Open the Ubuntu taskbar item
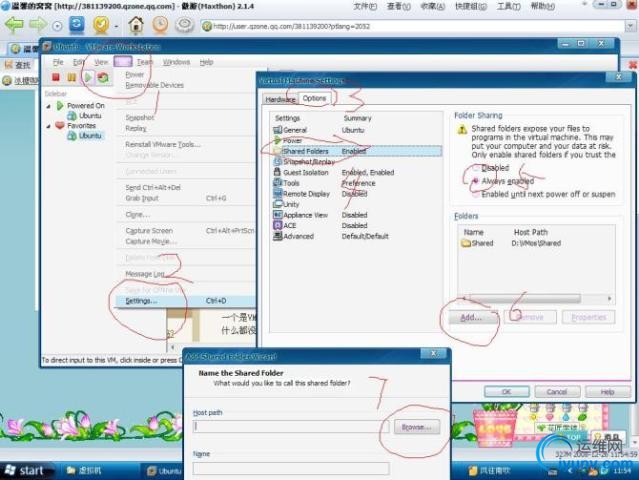Image resolution: width=639 pixels, height=480 pixels. (x=164, y=471)
